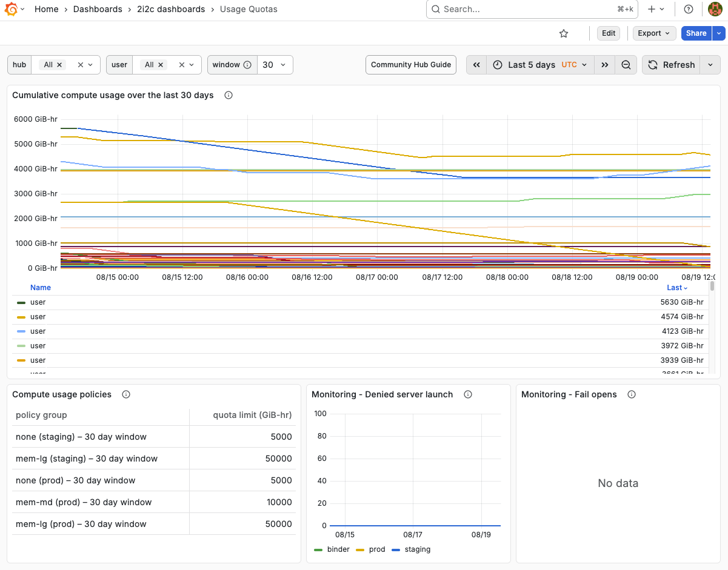Click the Edit dashboard button
Image resolution: width=728 pixels, height=570 pixels.
coord(609,33)
